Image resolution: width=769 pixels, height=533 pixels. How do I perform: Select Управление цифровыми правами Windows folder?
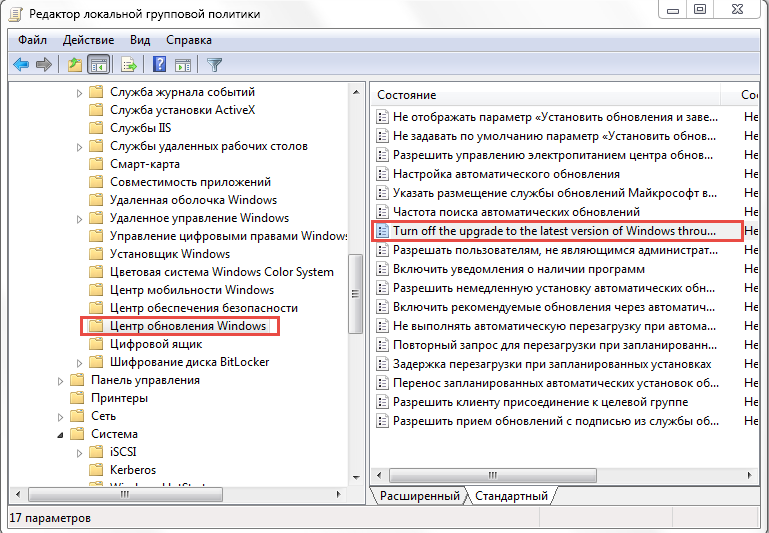228,236
